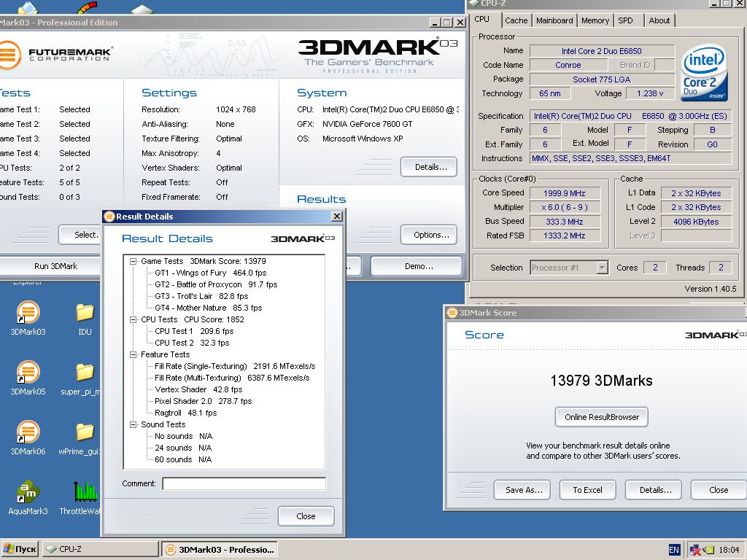Switch to the Cache tab in CPU-Z
Viewport: 747px width, 560px height.
click(x=516, y=20)
